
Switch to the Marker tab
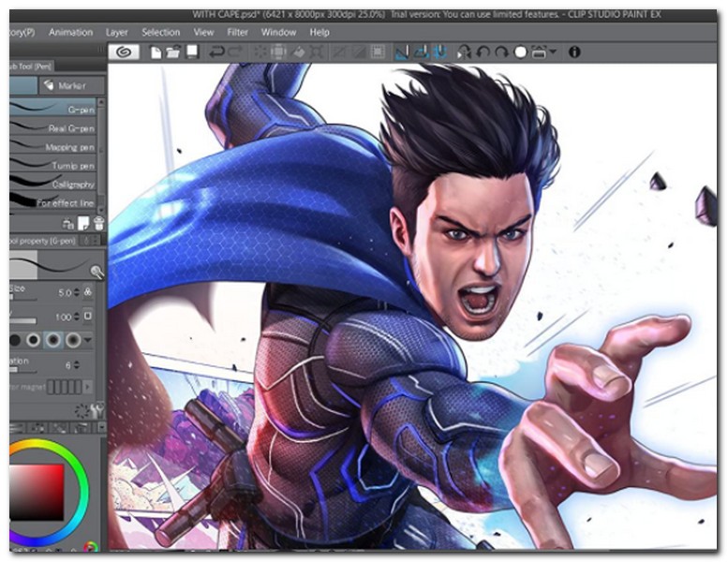coord(69,85)
